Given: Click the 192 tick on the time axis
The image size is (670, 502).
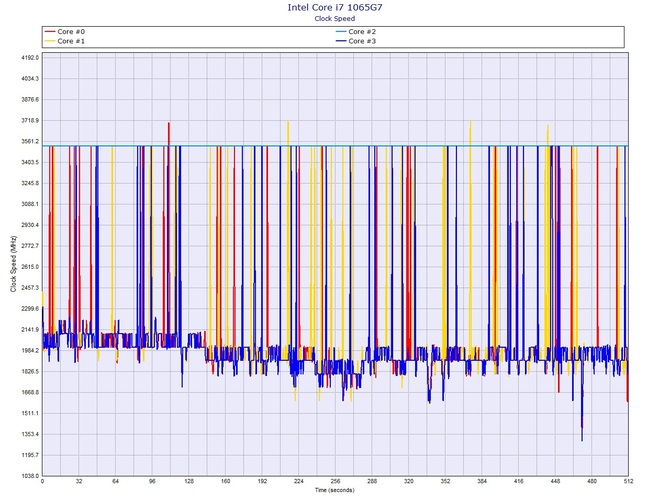Looking at the screenshot, I should click(262, 481).
